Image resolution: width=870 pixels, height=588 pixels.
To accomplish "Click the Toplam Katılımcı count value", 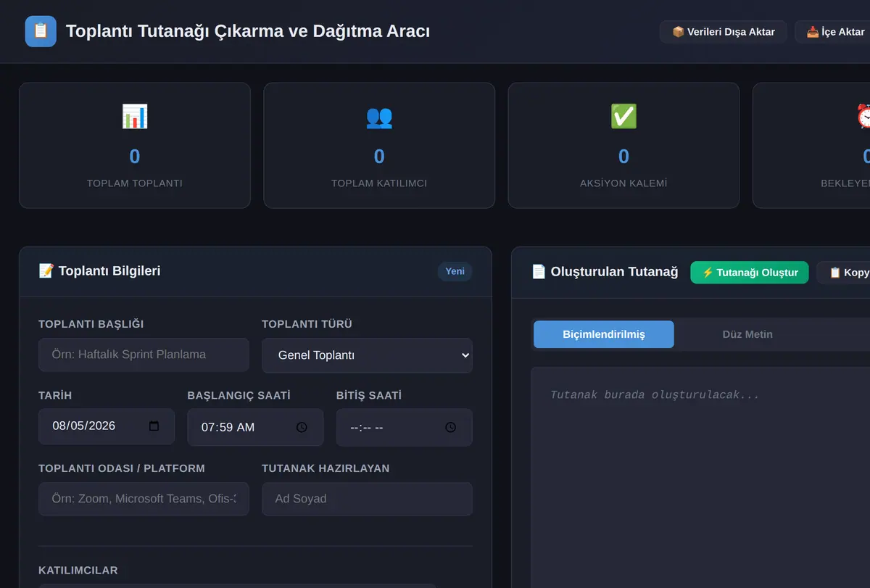I will 379,157.
